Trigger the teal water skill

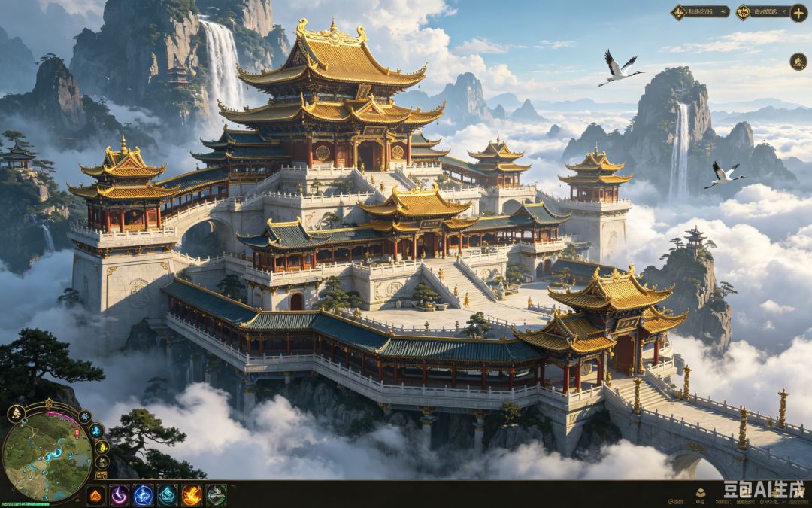pyautogui.click(x=167, y=496)
